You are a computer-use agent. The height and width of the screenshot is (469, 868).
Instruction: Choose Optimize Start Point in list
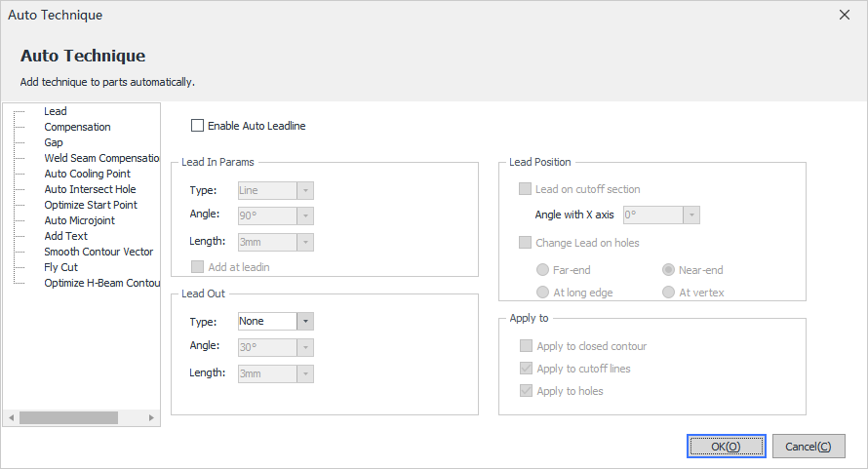91,205
